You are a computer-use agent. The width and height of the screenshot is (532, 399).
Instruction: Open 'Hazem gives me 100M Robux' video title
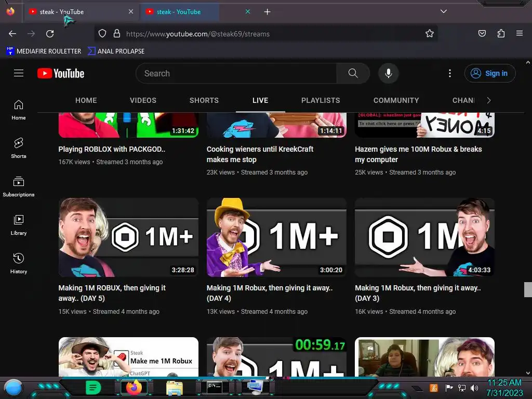(418, 154)
